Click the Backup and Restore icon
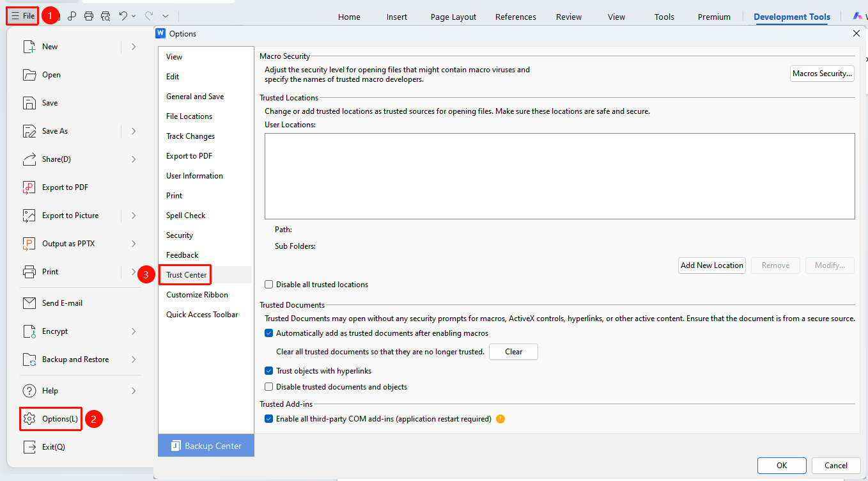Screen dimensions: 868x481 pos(29,359)
